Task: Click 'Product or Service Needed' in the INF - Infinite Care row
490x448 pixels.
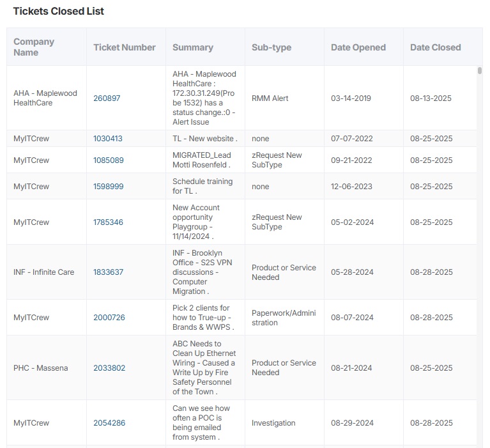Action: [x=284, y=272]
